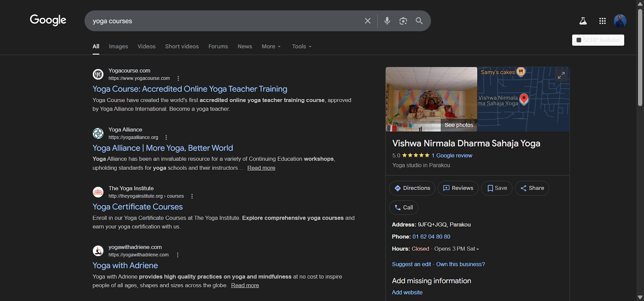This screenshot has height=301, width=644.
Task: Click the Vishwa Nirmala map label
Action: 498,101
